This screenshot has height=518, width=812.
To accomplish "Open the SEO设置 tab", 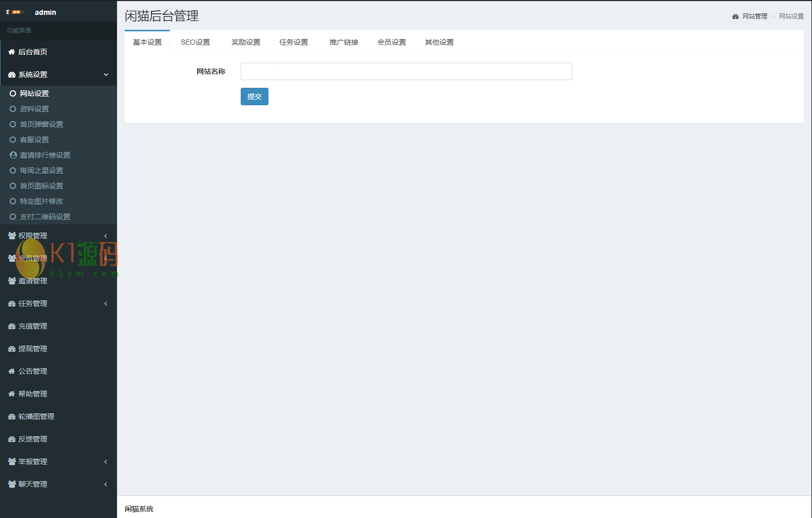I will click(x=195, y=42).
